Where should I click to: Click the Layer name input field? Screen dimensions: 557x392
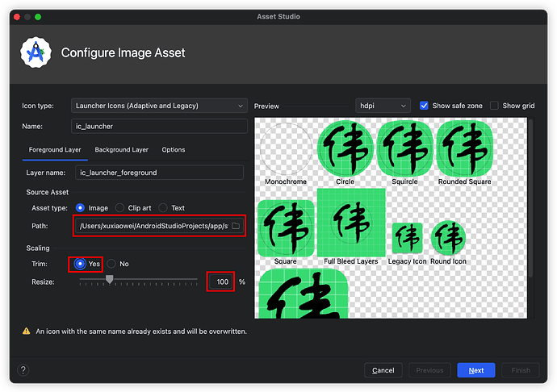click(x=158, y=173)
